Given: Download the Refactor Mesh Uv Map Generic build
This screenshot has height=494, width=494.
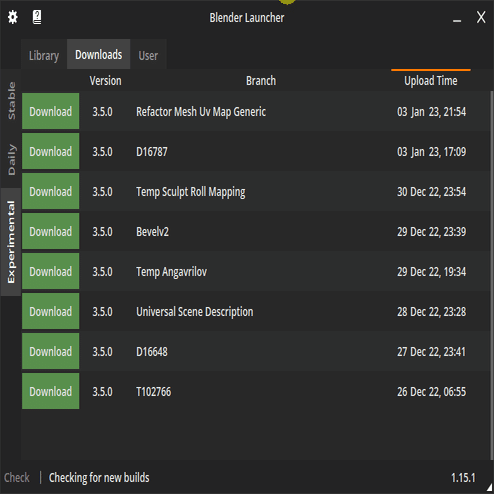Looking at the screenshot, I should [51, 111].
